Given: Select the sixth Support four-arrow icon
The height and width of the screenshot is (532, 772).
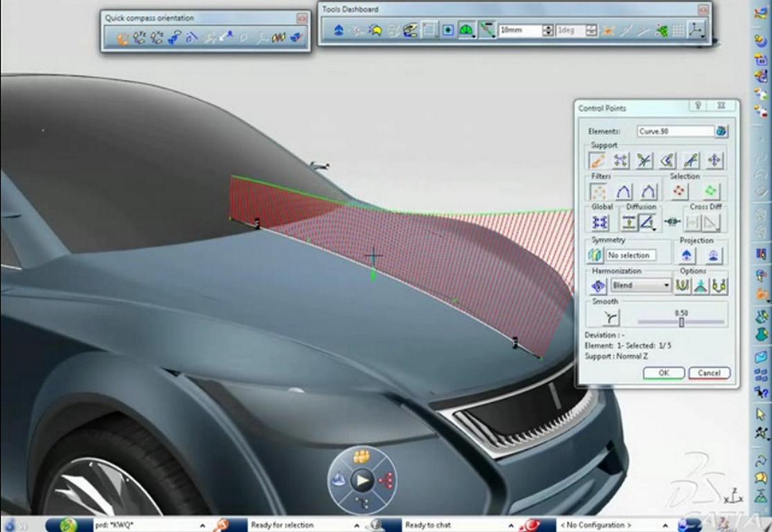Looking at the screenshot, I should tap(715, 161).
